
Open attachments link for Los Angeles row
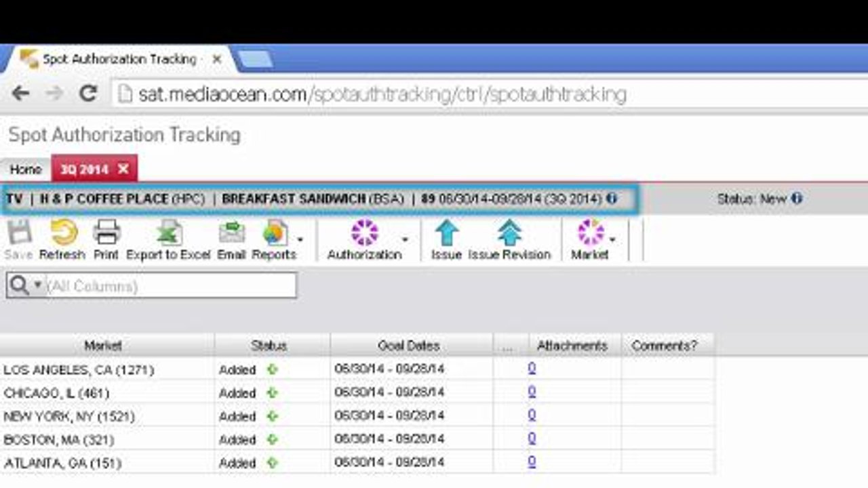point(532,368)
